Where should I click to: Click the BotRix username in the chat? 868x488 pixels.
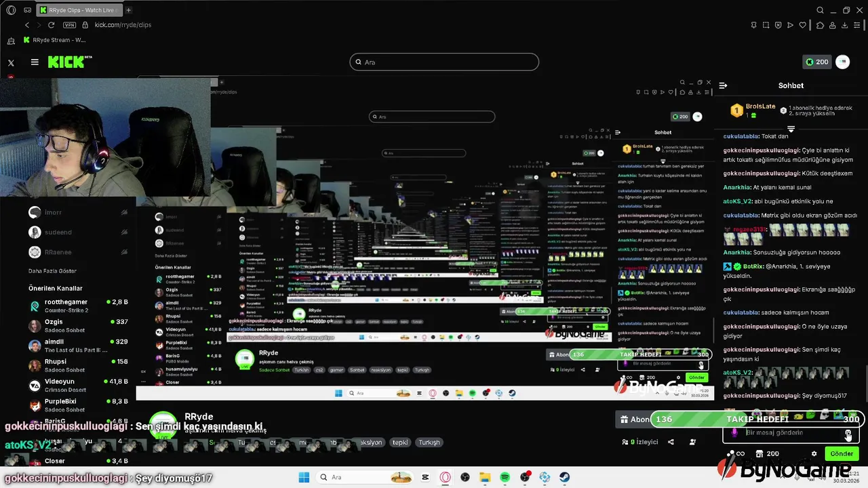point(754,266)
